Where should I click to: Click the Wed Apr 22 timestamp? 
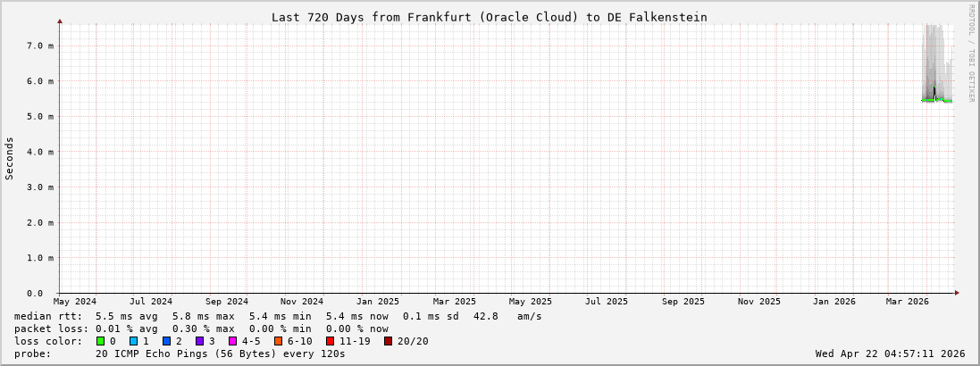pos(890,354)
